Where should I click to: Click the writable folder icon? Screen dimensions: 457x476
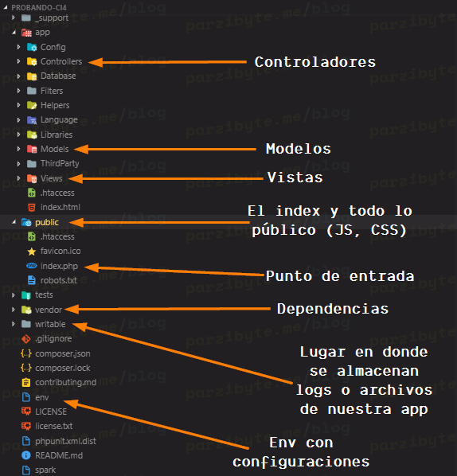tap(26, 324)
